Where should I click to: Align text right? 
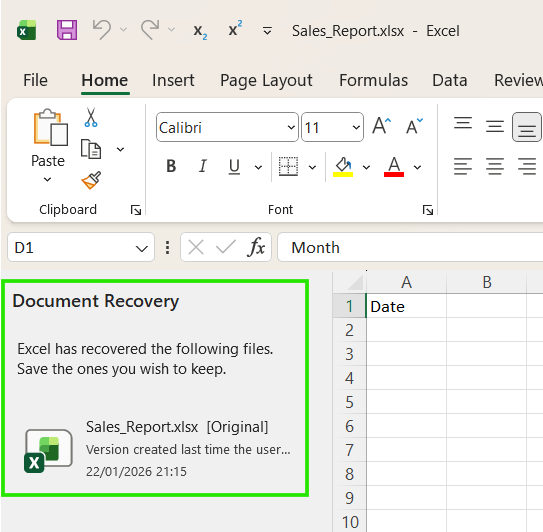[x=527, y=167]
